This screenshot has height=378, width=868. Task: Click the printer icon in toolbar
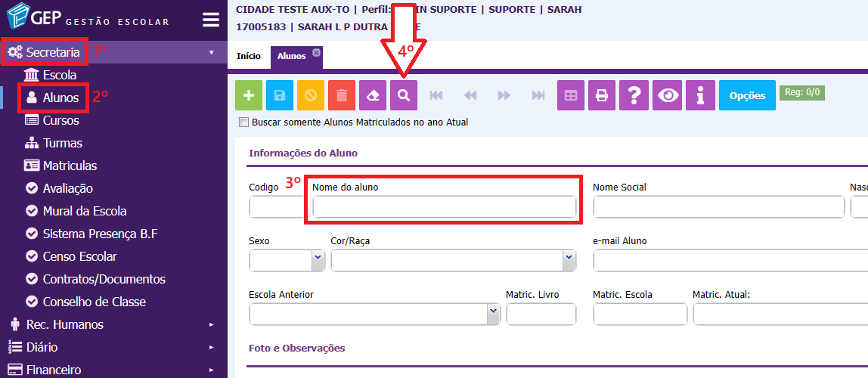click(x=602, y=95)
